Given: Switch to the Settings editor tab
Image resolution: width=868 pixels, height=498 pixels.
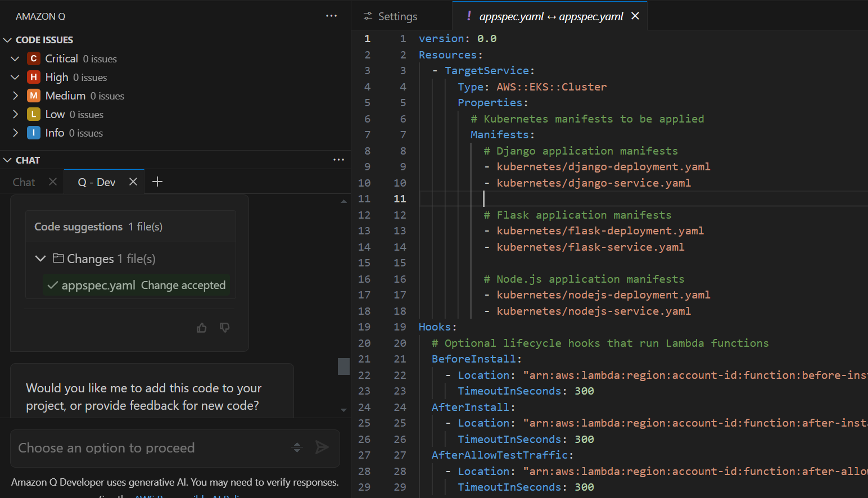Looking at the screenshot, I should pyautogui.click(x=390, y=16).
